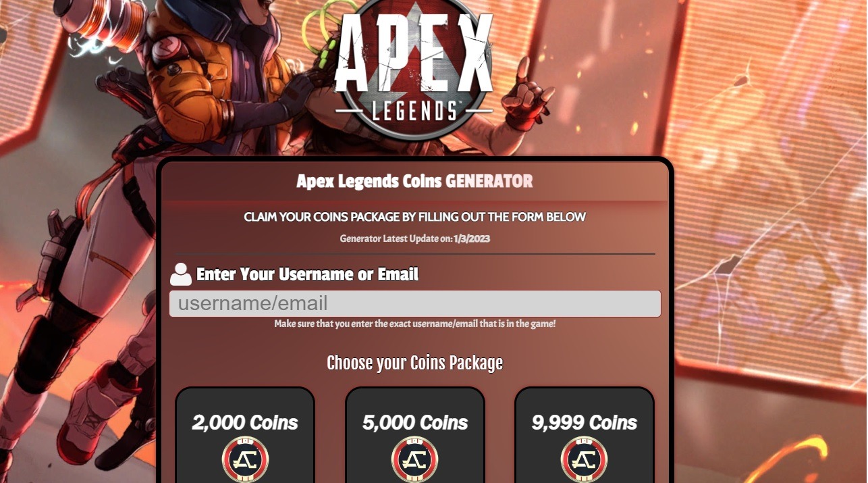Click the CLAIM YOUR COINS PACKAGE instruction text
The image size is (868, 483).
(414, 217)
